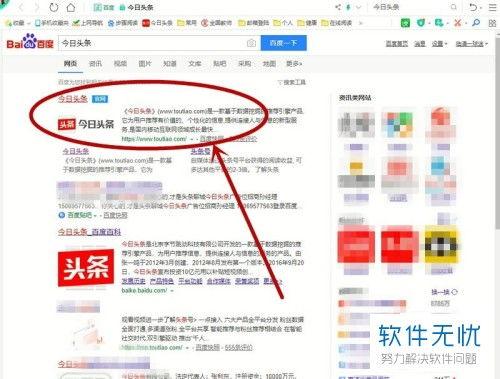The image size is (500, 379).
Task: Open the grid apps icon in the toolbar
Action: point(492,23)
